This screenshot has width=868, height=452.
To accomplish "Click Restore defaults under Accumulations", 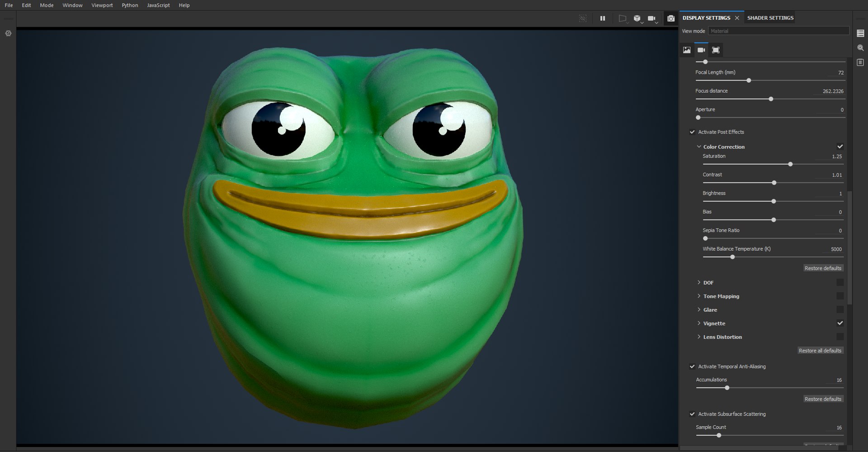I will (823, 399).
